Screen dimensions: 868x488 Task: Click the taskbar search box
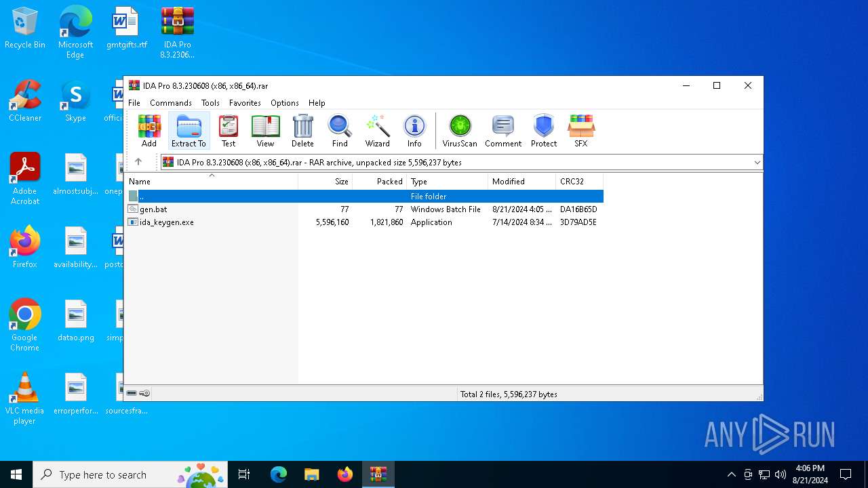pyautogui.click(x=130, y=474)
